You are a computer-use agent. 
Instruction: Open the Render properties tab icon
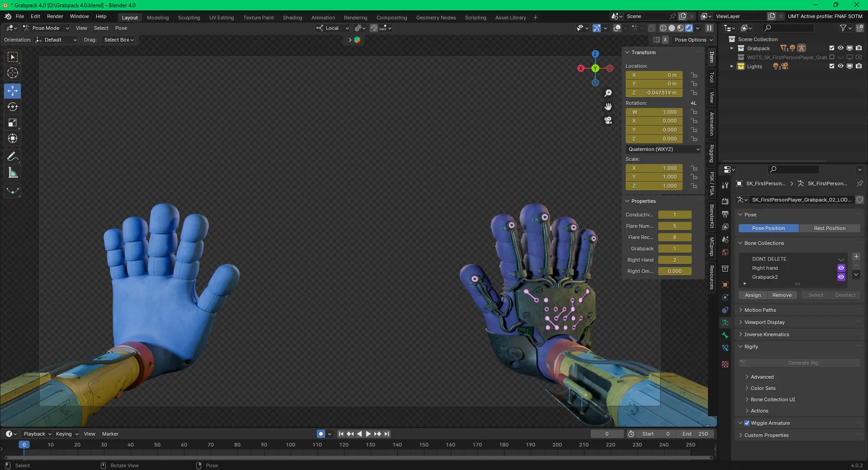[x=725, y=201]
